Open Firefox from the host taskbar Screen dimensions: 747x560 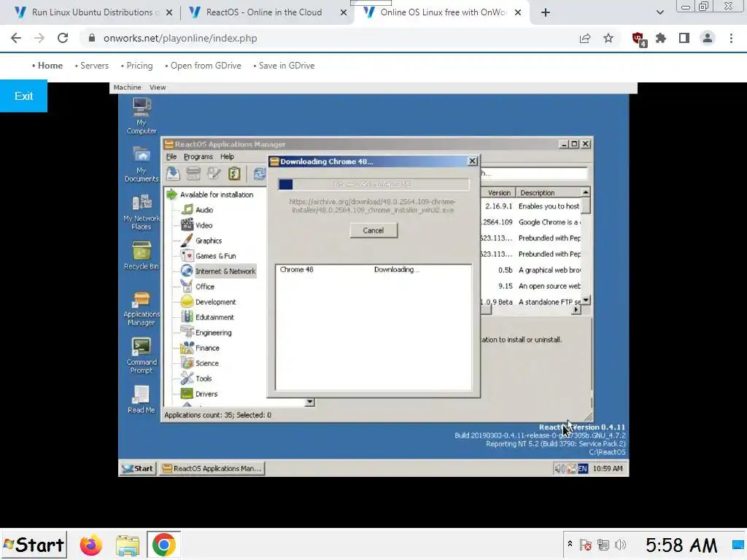pos(91,545)
